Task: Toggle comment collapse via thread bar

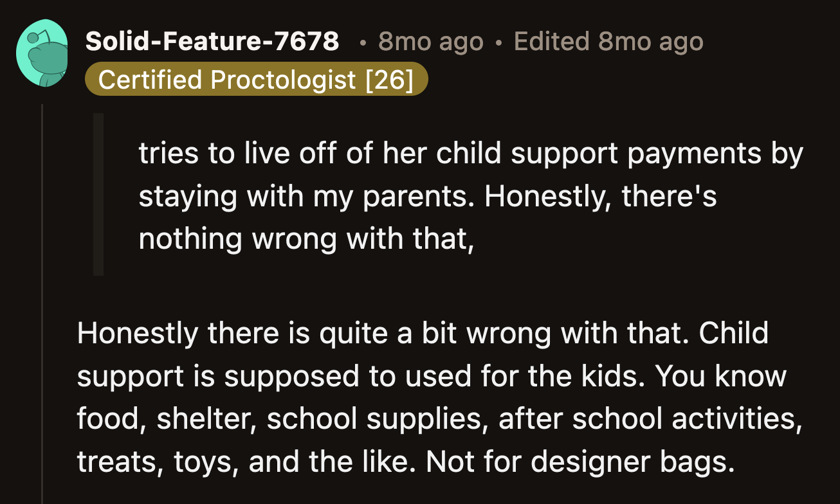Action: [40, 289]
